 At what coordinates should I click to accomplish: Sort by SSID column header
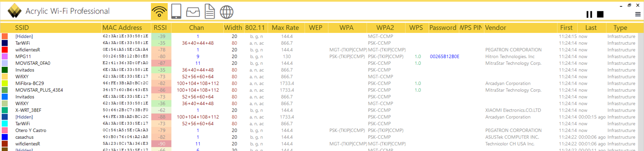coord(22,27)
